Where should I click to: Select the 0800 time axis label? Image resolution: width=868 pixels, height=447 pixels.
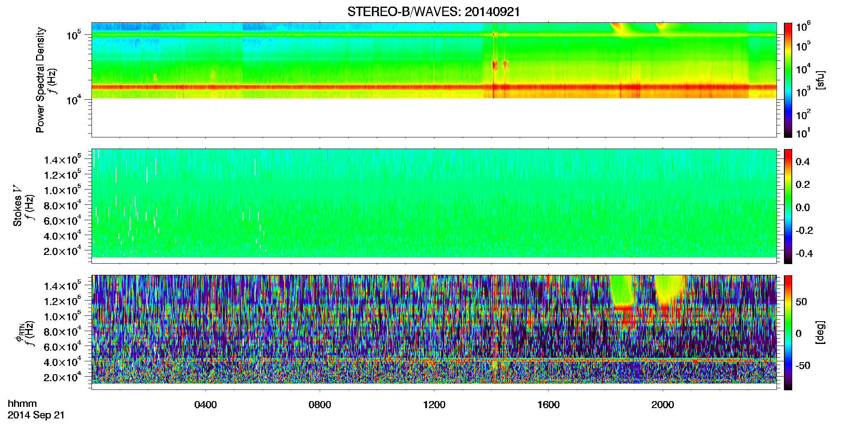[320, 405]
